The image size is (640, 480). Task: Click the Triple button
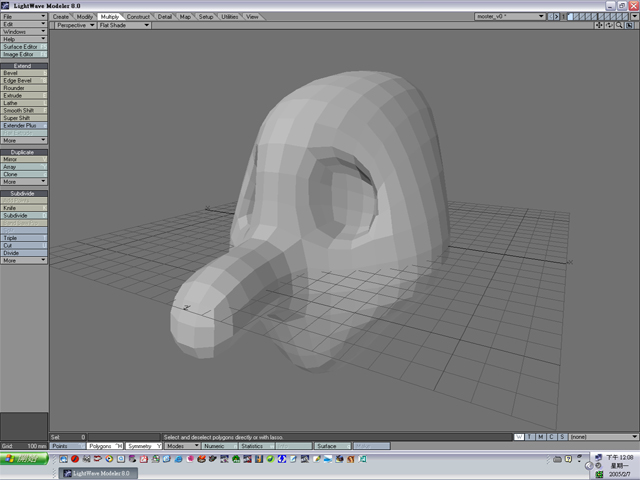tap(24, 238)
